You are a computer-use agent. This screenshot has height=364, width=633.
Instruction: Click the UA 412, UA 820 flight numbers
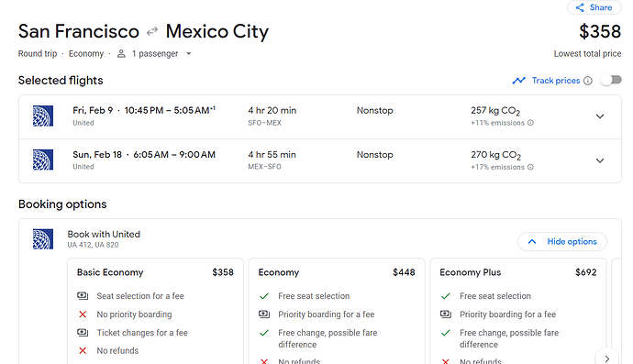coord(93,245)
